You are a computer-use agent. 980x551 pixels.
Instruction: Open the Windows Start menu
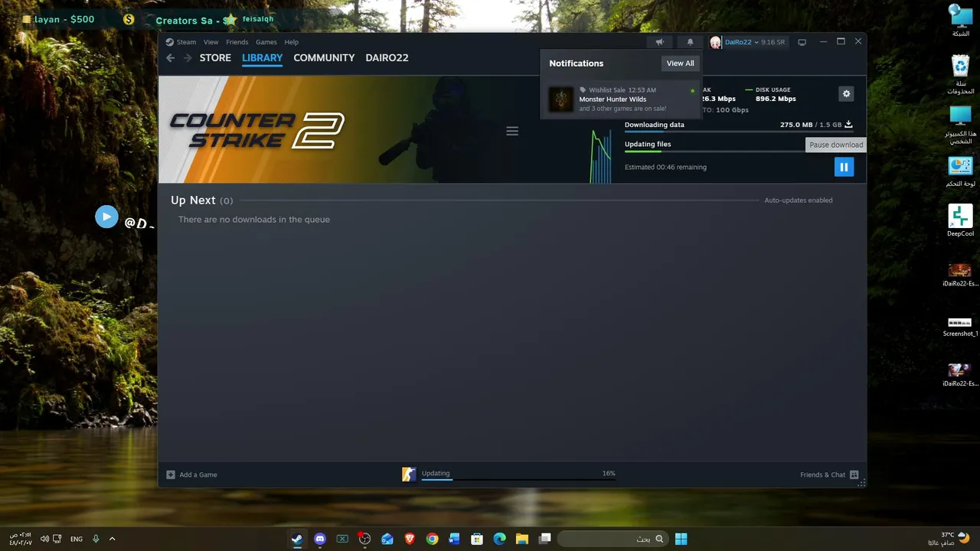coord(681,539)
